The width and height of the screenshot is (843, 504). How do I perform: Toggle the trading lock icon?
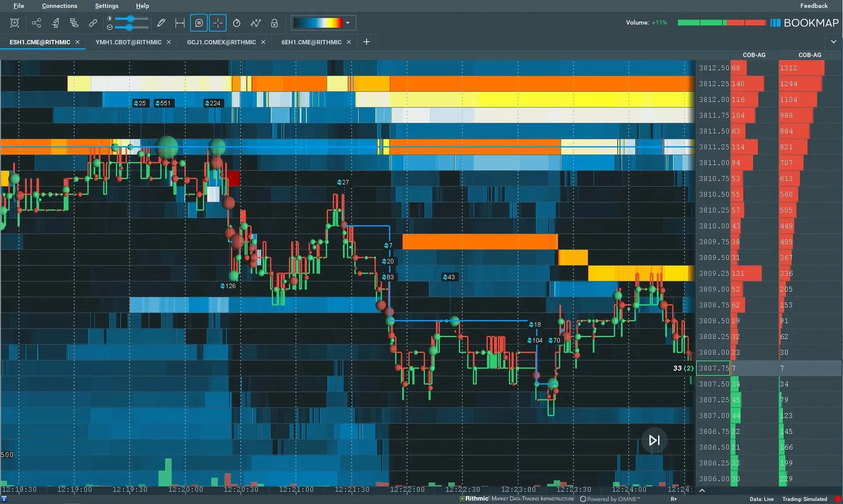click(274, 23)
